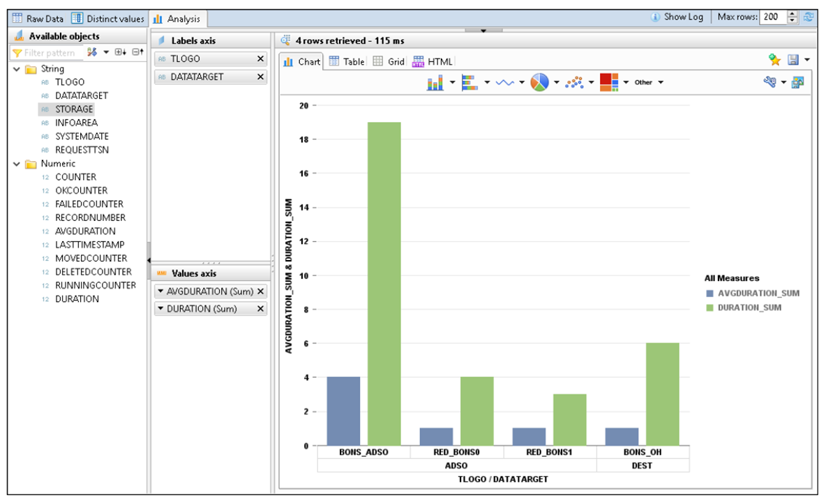The image size is (826, 504).
Task: Click the yellow favorite star icon
Action: (775, 59)
